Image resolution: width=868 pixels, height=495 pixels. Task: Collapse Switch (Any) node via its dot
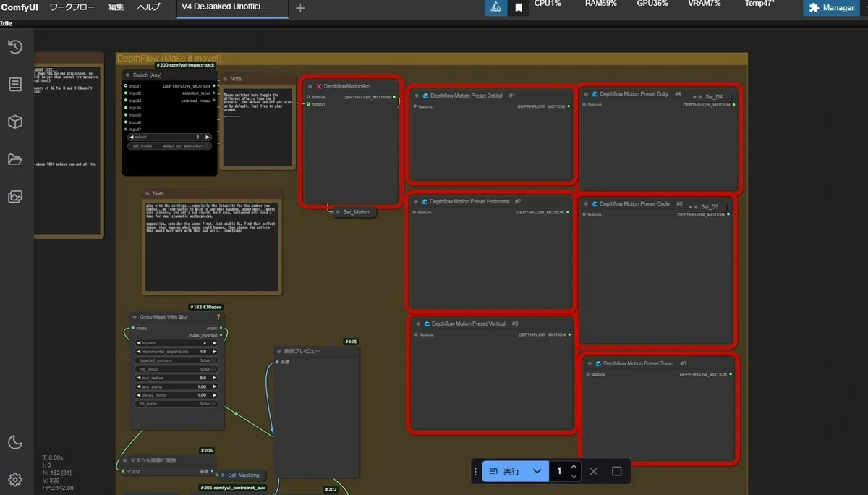tap(128, 75)
